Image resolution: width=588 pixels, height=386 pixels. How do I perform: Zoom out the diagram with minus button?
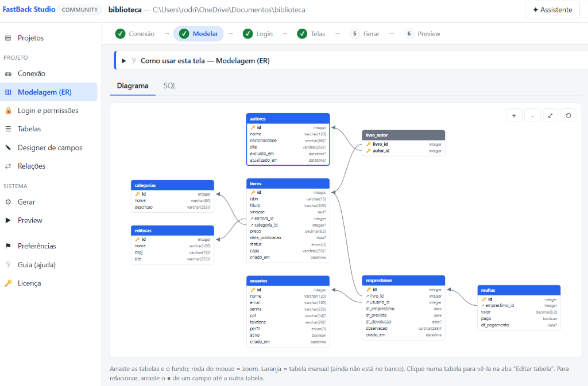[532, 116]
